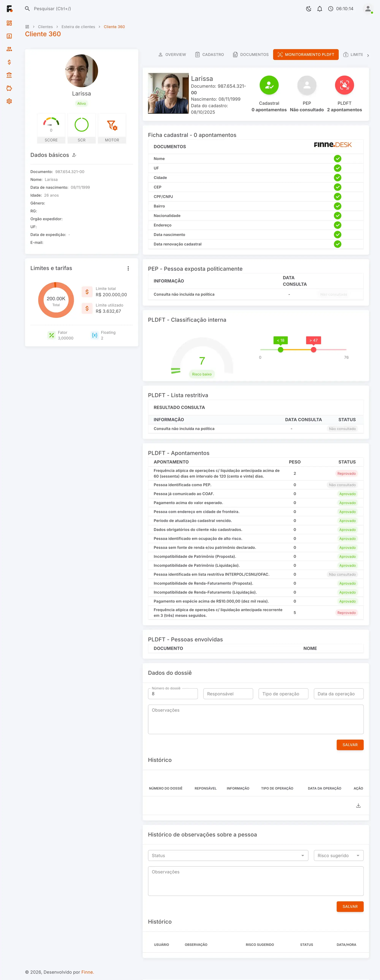Open Limites e tarifas three-dot menu
The image size is (380, 980).
pyautogui.click(x=128, y=269)
